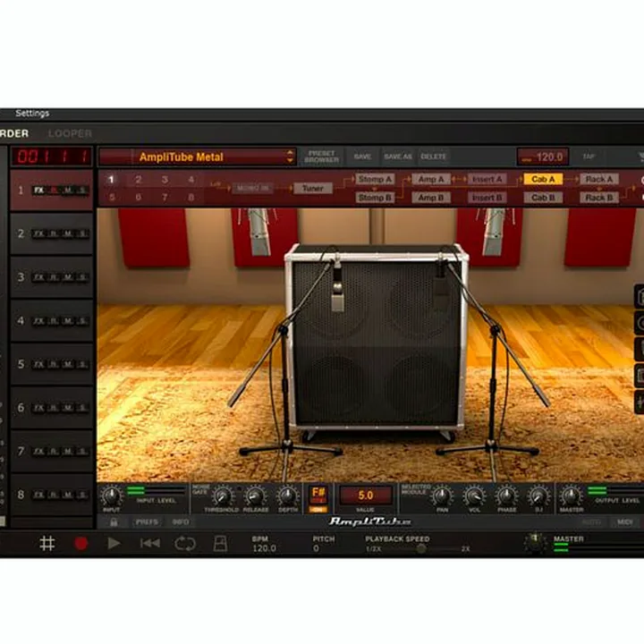Solo track 7 with its S button

(x=82, y=452)
